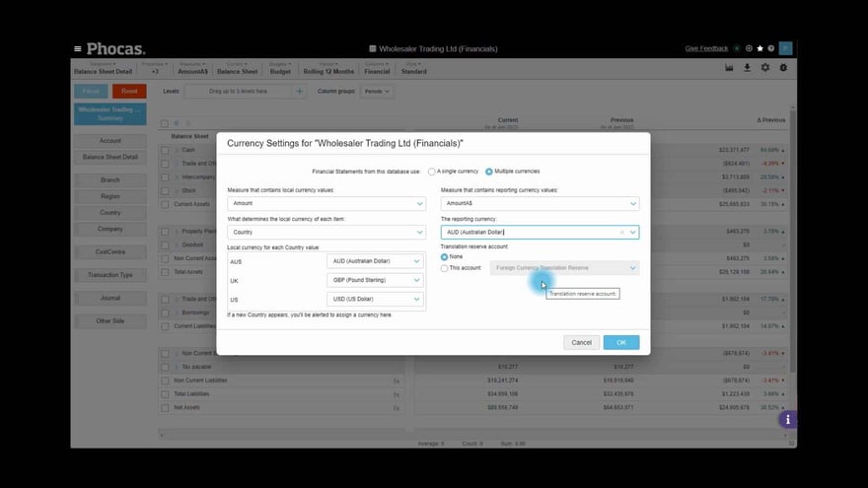Expand the US currency dropdown (USD)
Viewport: 868px width, 488px height.
click(375, 300)
